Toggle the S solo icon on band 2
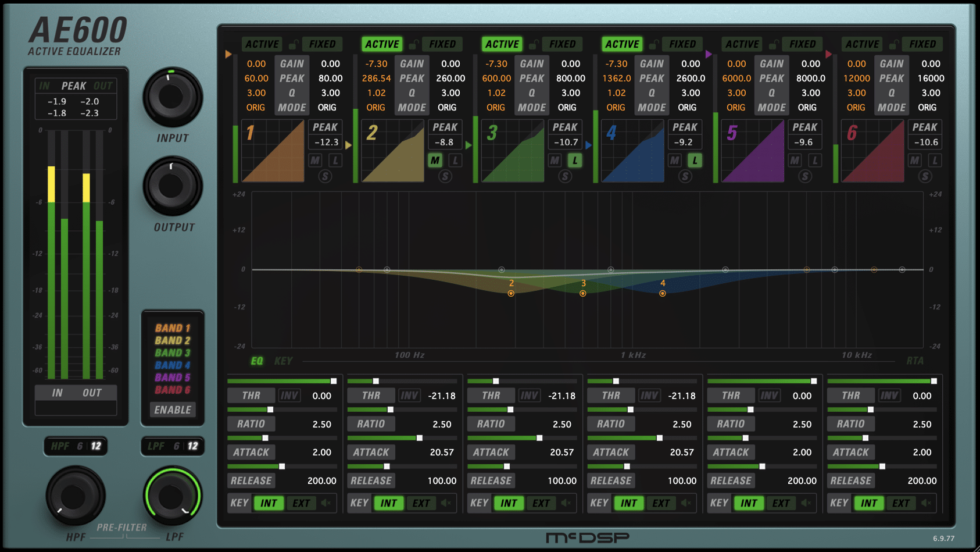Screen dimensions: 980x552 [445, 176]
